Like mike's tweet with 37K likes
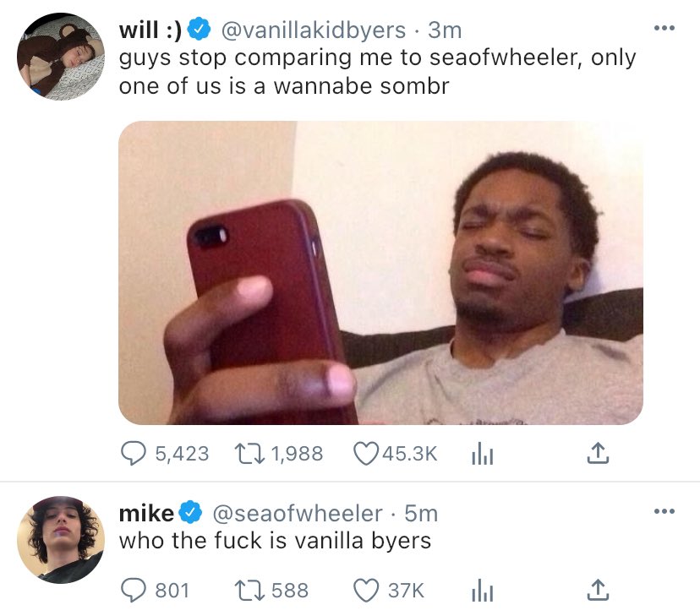This screenshot has height=616, width=700. 365,590
